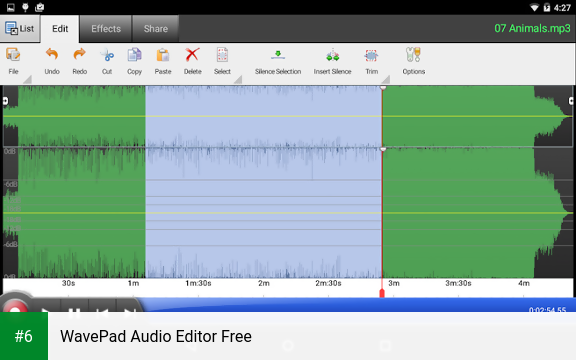Pause playback with the pause button
The width and height of the screenshot is (576, 360).
pos(75,312)
